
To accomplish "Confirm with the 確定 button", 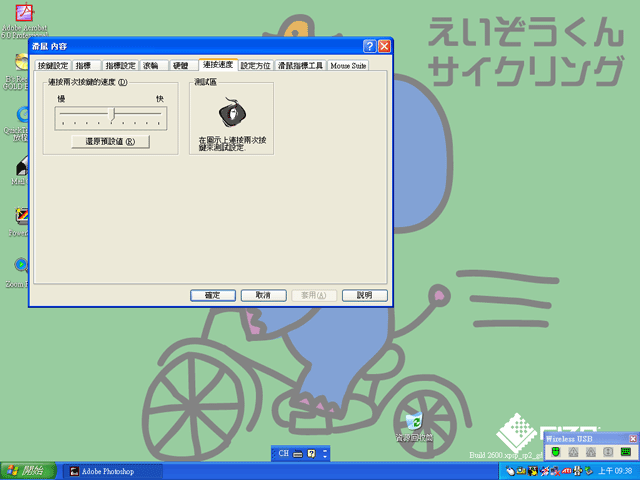I will pyautogui.click(x=213, y=295).
